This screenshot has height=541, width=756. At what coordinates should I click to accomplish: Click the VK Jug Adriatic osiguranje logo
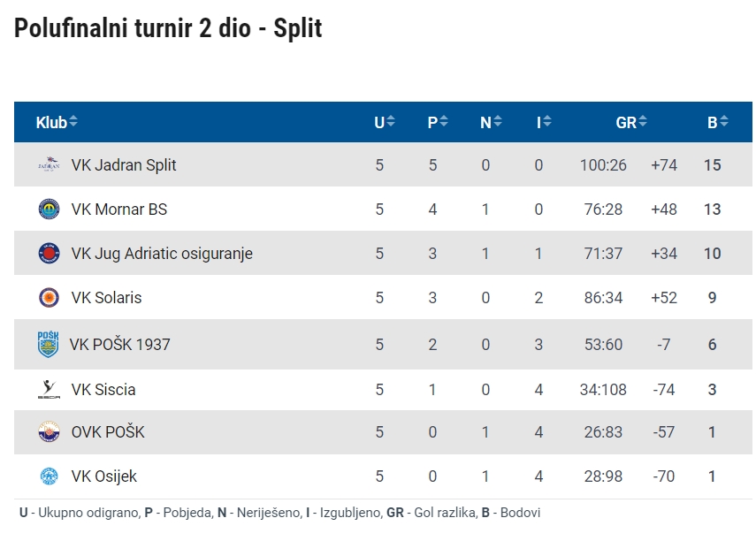49,254
